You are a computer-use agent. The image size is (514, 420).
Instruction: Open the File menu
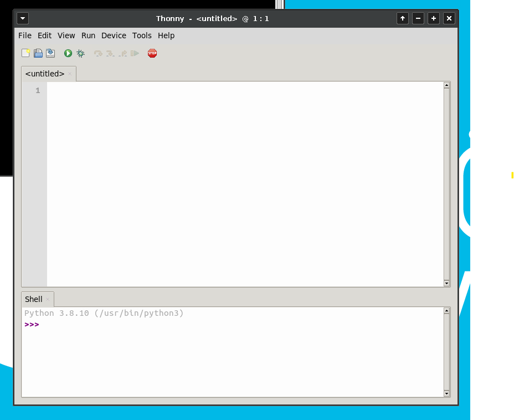pos(25,35)
